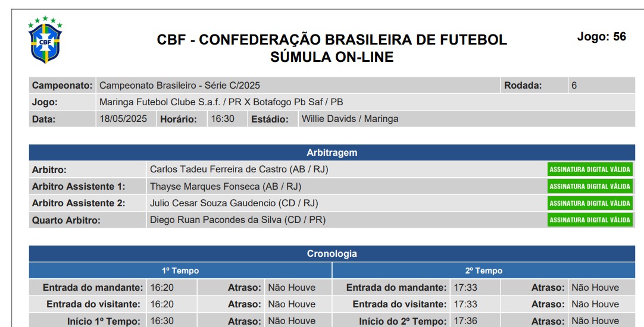Select the Arbitragem section header

click(332, 153)
